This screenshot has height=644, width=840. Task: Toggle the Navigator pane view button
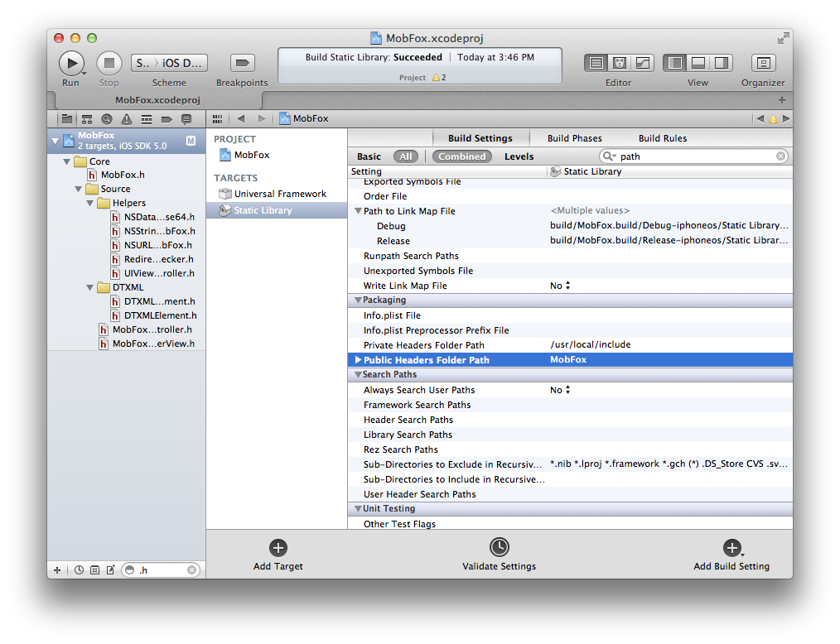click(675, 63)
